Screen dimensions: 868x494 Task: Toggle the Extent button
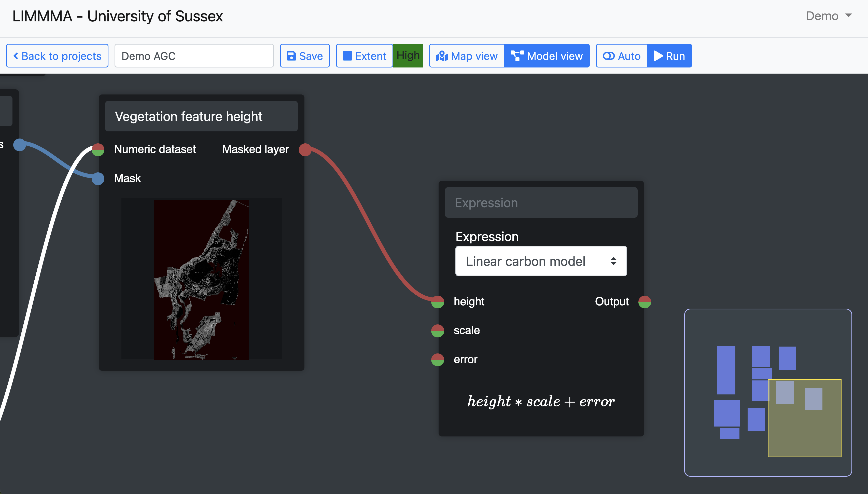tap(365, 56)
